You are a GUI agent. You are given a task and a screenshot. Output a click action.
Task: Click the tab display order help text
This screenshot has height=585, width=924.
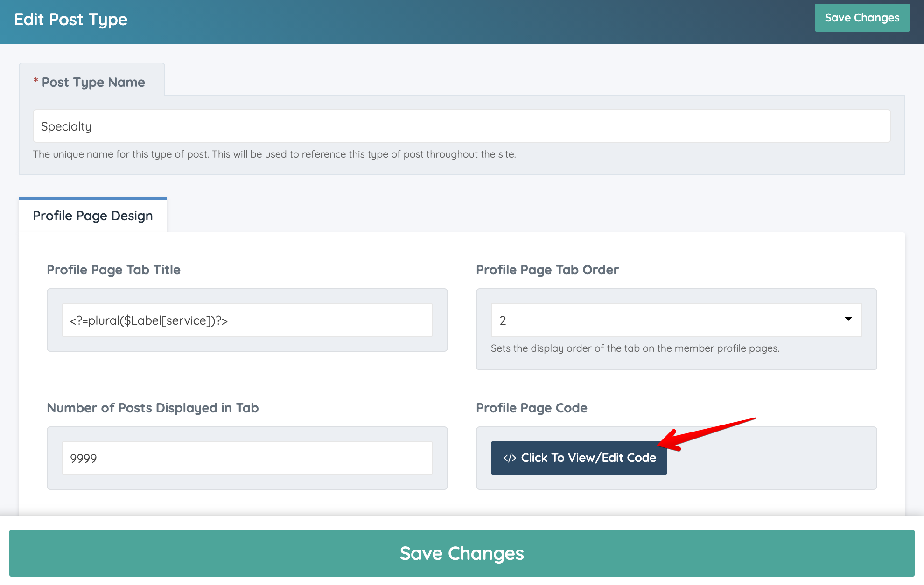635,348
